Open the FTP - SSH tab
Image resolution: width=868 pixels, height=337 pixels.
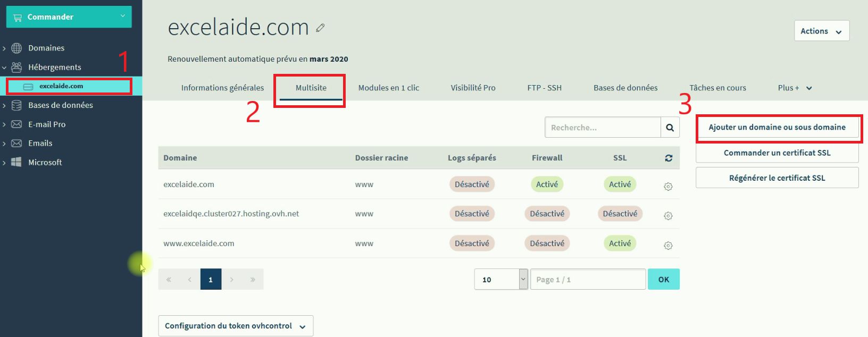pos(545,88)
